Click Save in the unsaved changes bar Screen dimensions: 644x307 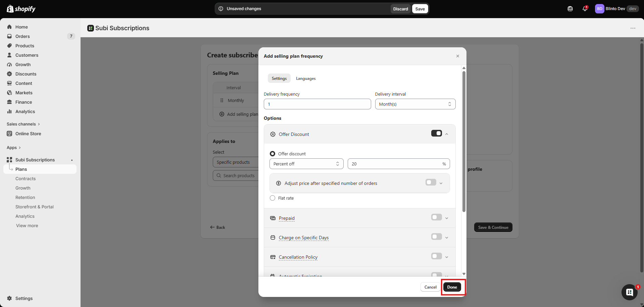420,9
